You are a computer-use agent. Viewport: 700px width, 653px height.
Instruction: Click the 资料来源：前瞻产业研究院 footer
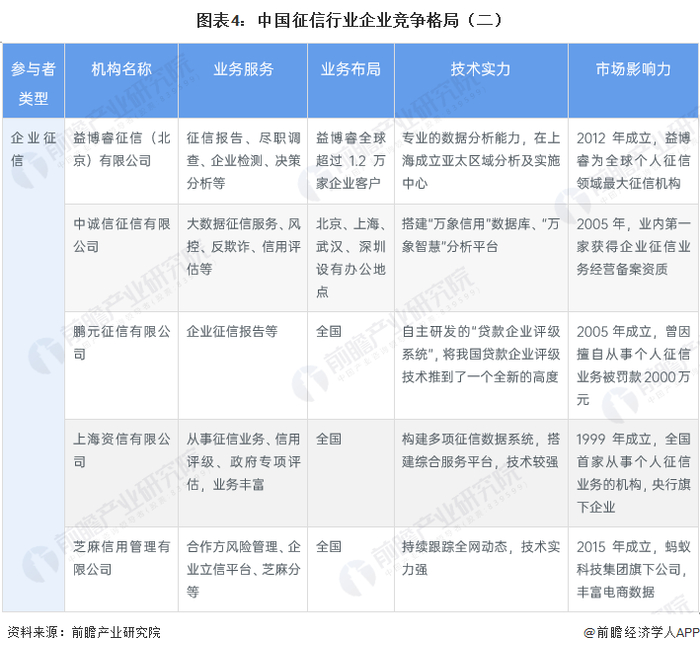tap(84, 632)
